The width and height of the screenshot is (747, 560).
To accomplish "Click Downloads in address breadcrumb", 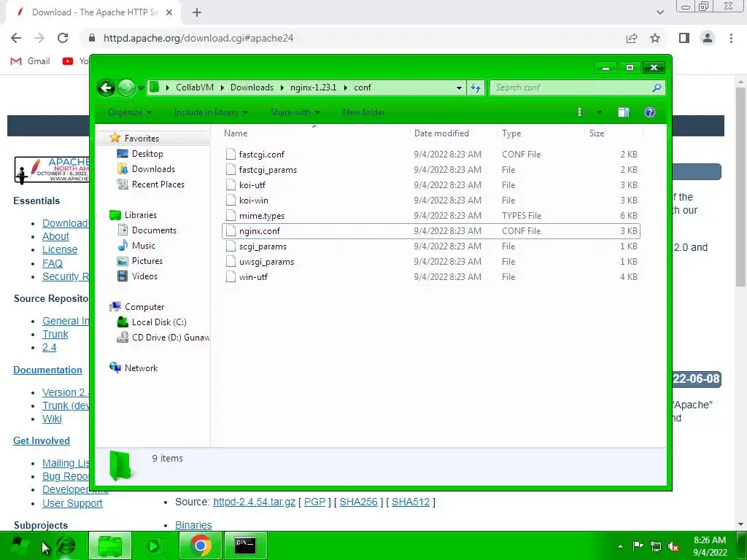I will [x=252, y=87].
